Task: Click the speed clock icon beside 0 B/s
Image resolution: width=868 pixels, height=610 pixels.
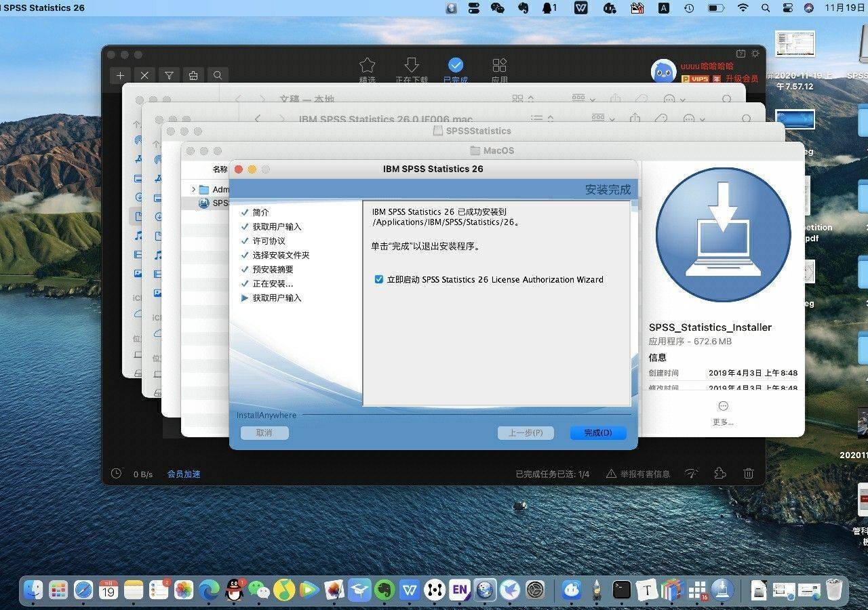Action: coord(116,474)
